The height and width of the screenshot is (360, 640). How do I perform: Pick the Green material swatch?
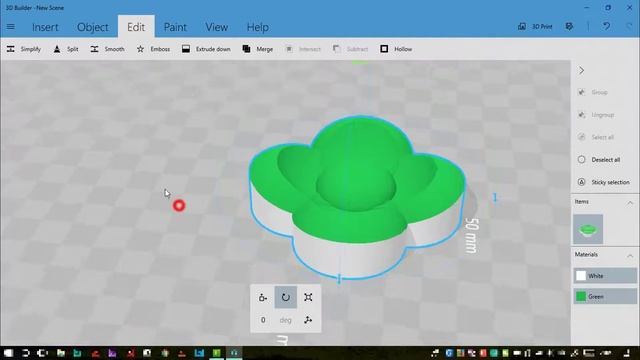(x=605, y=296)
